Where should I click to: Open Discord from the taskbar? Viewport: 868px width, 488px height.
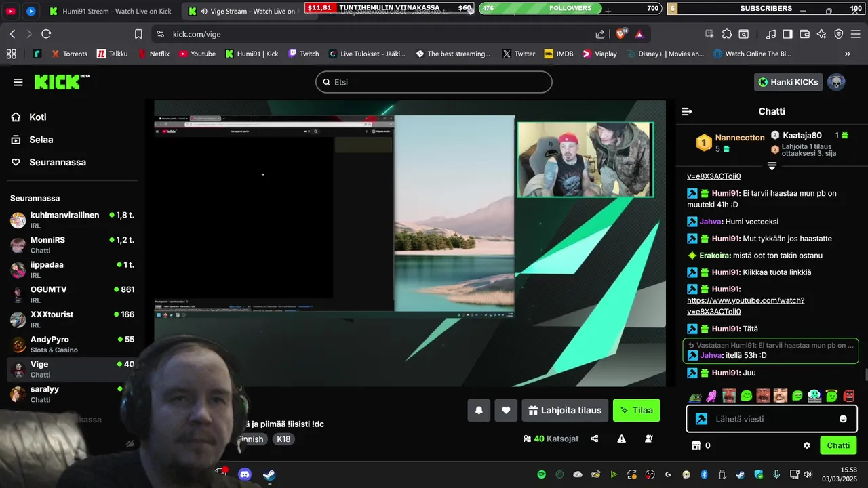(x=245, y=474)
